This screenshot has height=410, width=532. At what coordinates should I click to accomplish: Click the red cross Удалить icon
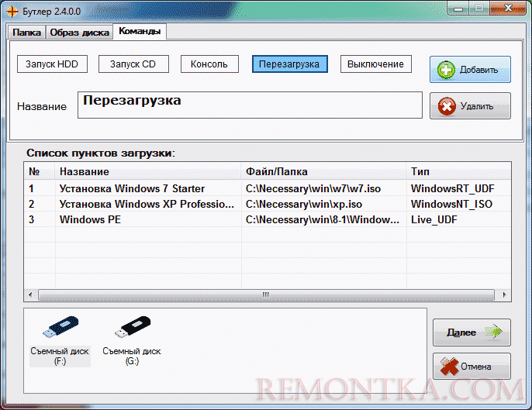point(446,106)
